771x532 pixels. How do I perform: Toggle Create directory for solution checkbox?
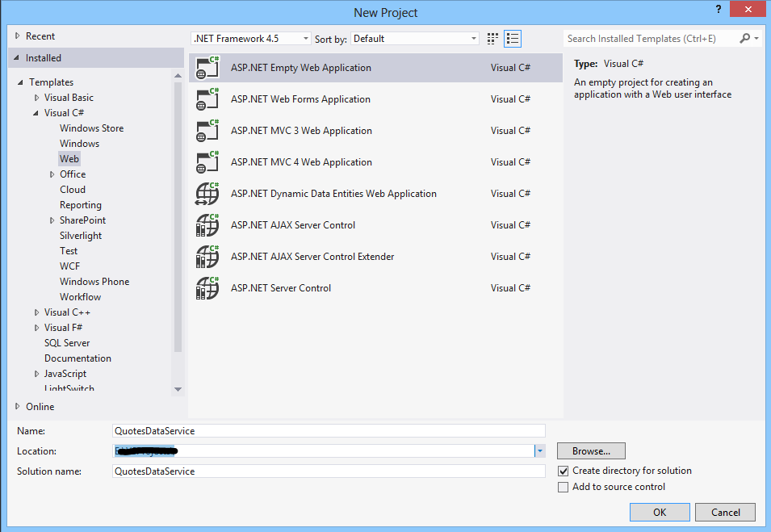[563, 471]
